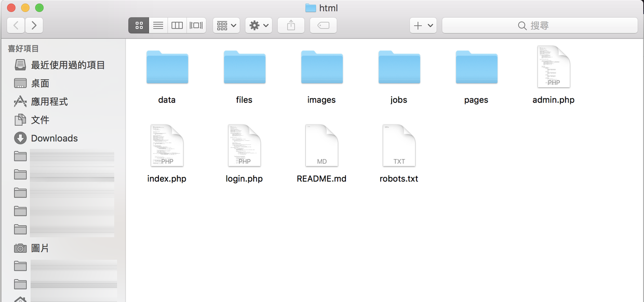Select the admin.php file
Screen dimensions: 644x302
tap(553, 68)
